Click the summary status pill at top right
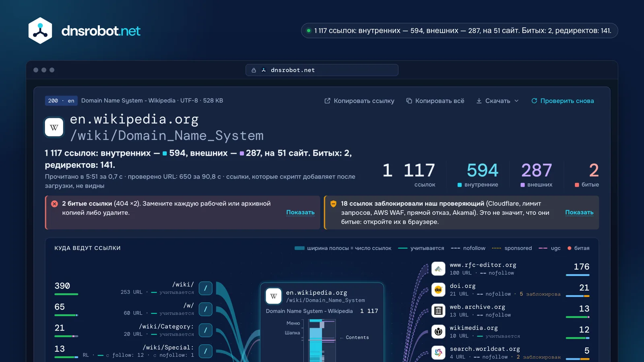Image resolution: width=644 pixels, height=362 pixels. coord(459,31)
